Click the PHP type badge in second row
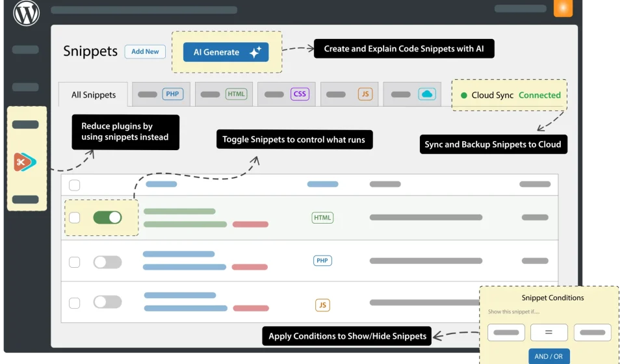 pos(322,261)
